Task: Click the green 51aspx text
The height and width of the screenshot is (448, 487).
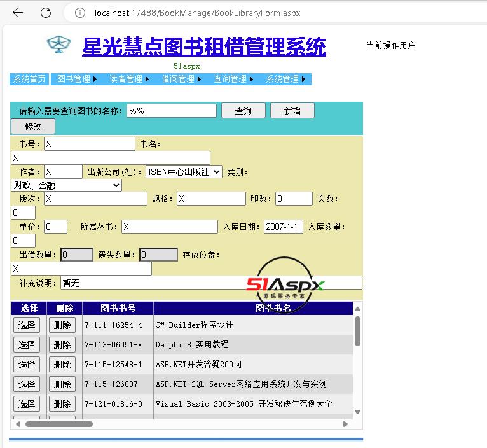Action: (187, 66)
